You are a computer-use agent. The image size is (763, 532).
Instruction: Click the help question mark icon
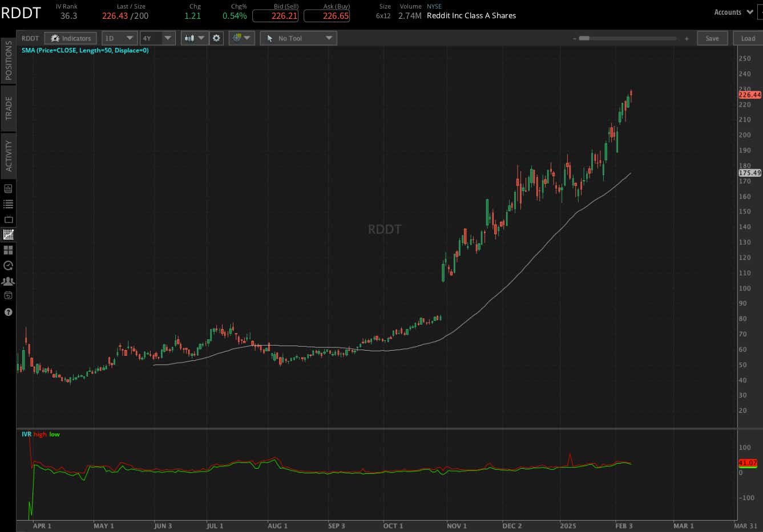[9, 312]
